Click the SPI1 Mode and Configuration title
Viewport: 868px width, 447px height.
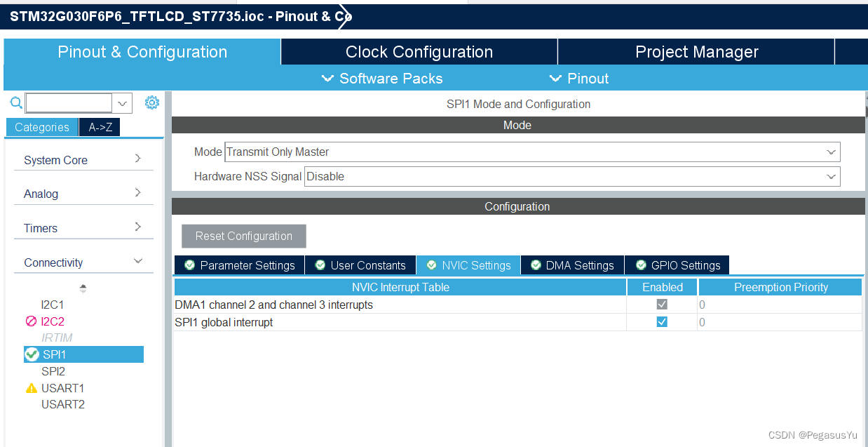pyautogui.click(x=519, y=104)
